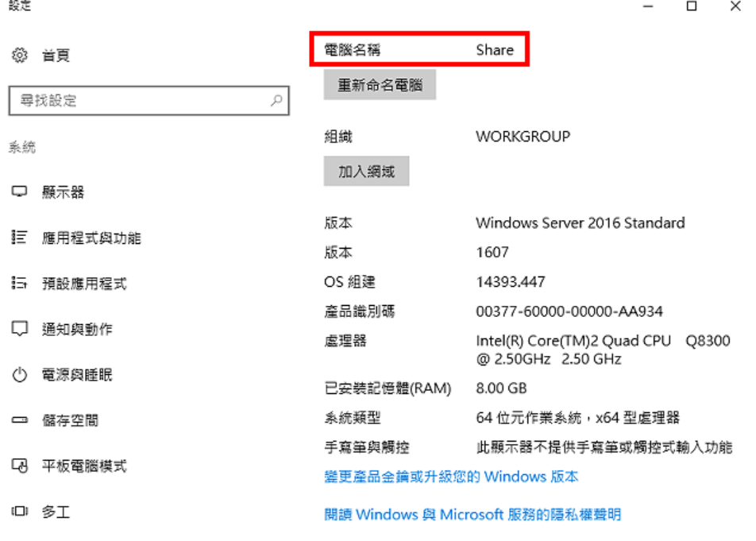756x541 pixels.
Task: Go to 應用程式與功能 section
Action: click(91, 238)
